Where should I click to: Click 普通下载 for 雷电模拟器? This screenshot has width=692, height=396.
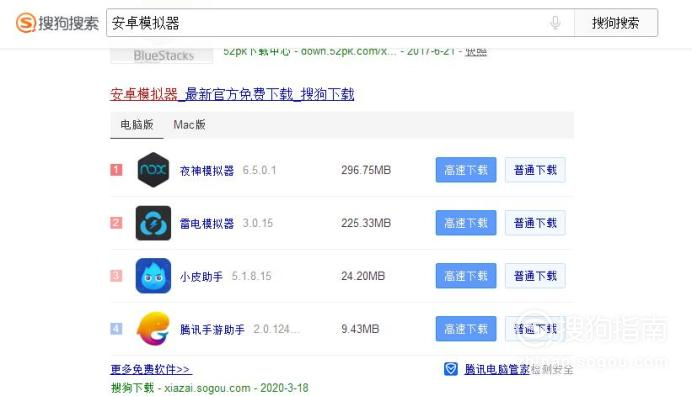[535, 223]
